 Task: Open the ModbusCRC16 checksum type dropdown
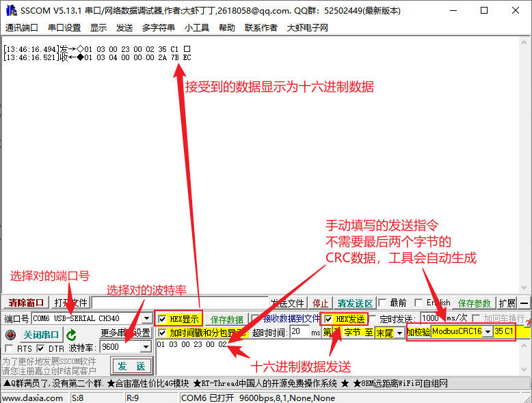488,331
